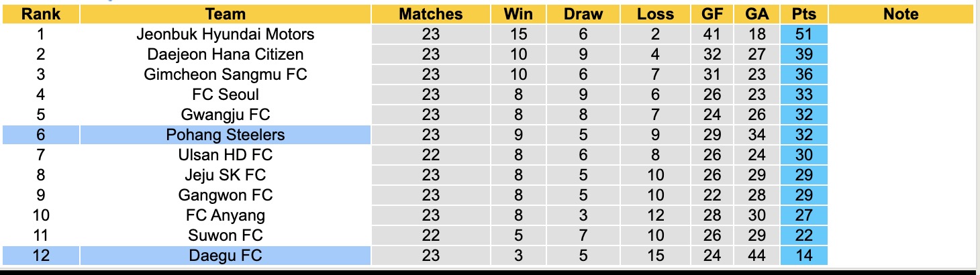Click Daegu FC's 14 points cell
980x275 pixels.
[x=803, y=256]
